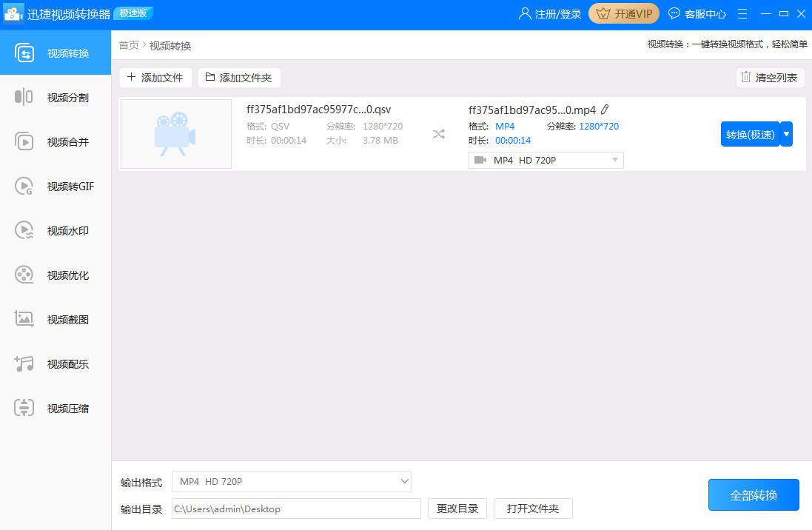Screen dimensions: 812x530
Task: Click the blue 00:00:14 output duration
Action: coord(513,141)
